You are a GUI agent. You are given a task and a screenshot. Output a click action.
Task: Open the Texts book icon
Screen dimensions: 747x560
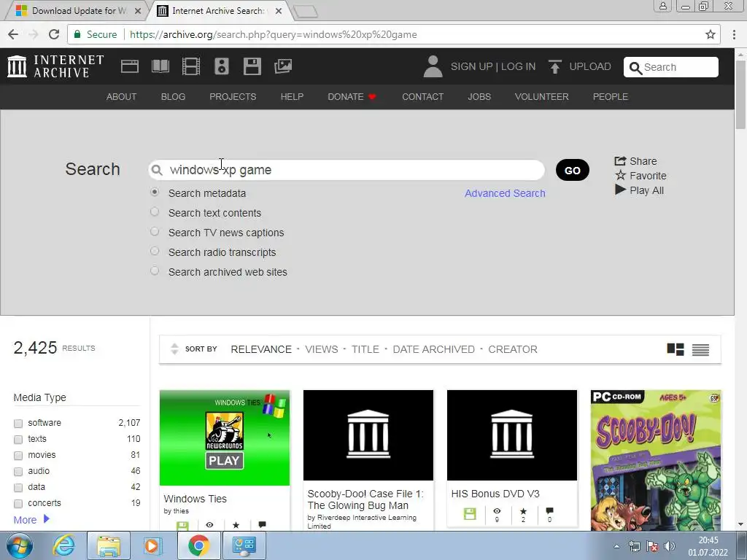[x=160, y=66]
